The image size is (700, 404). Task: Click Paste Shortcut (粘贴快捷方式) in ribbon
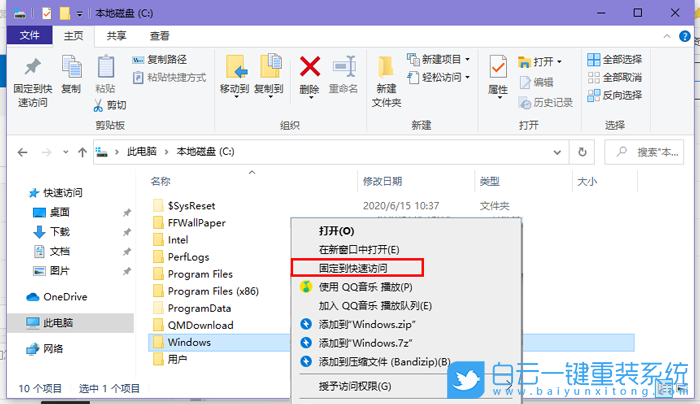click(x=170, y=78)
